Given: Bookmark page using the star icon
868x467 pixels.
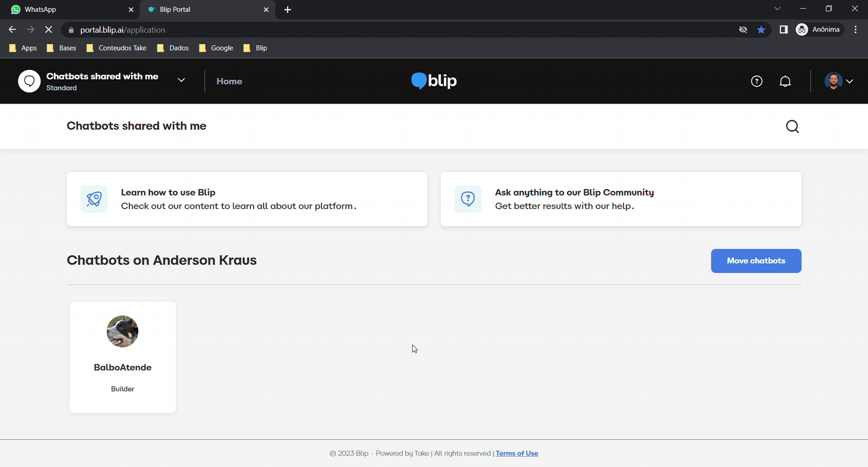Looking at the screenshot, I should click(x=761, y=30).
